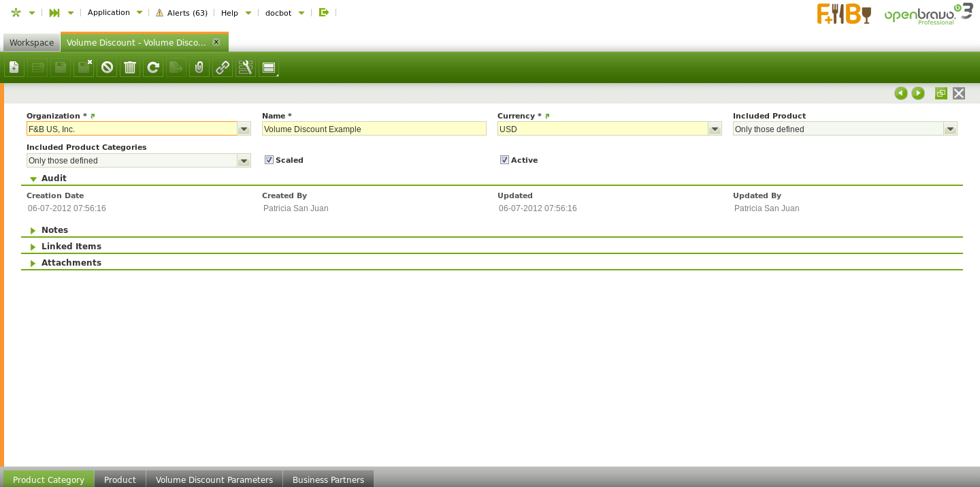Open the Currency dropdown arrow
Screen dimensions: 980x487
tap(715, 129)
